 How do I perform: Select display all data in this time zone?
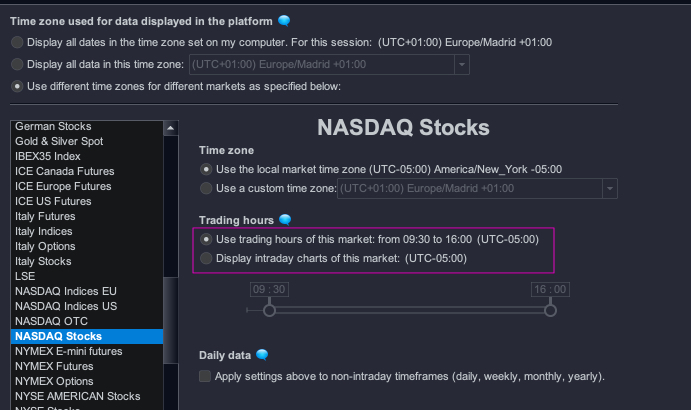coord(17,64)
